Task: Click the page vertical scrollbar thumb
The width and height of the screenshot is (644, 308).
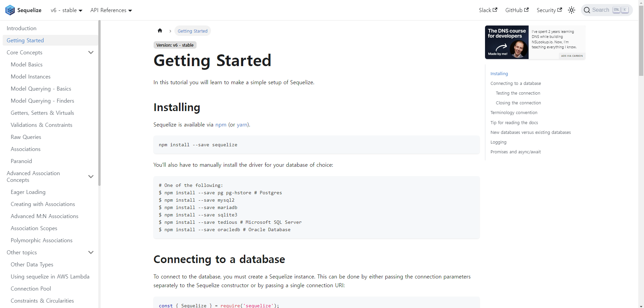Action: (641, 41)
